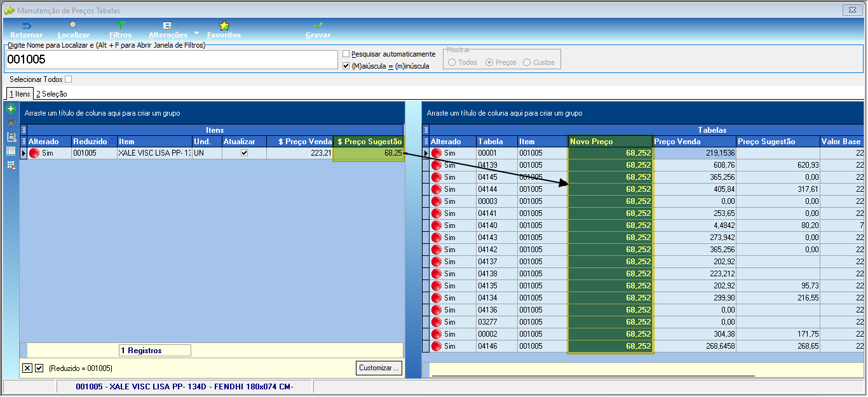Click the Customizar... button
This screenshot has width=868, height=397.
point(379,368)
